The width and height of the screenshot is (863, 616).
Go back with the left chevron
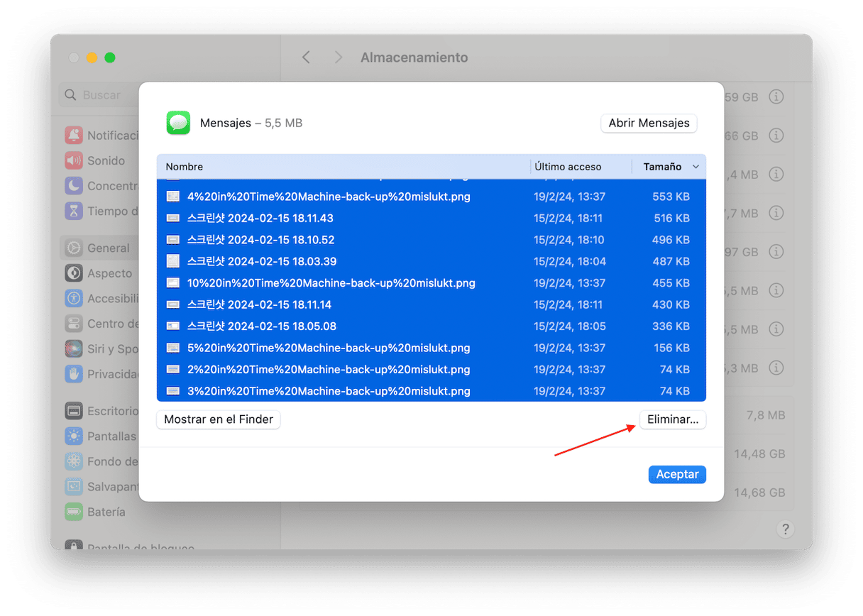pos(306,57)
